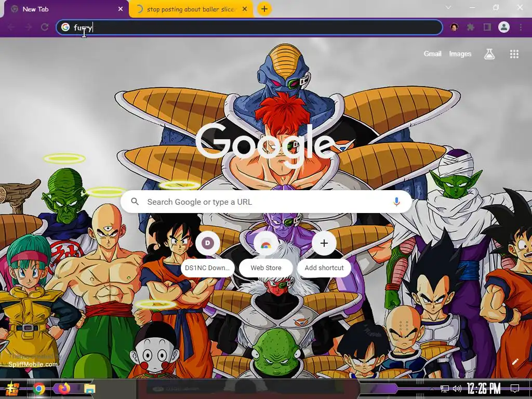
Task: Click the address bar containing 'furry'
Action: point(249,27)
